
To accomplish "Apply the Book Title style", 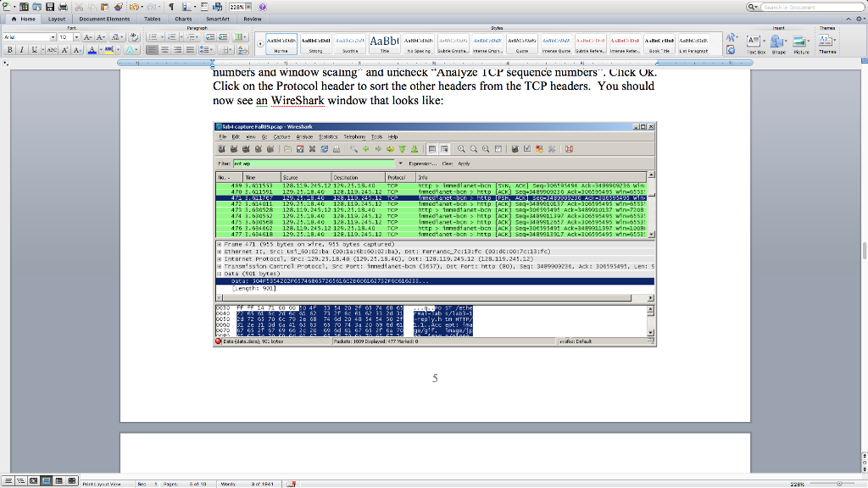I will 659,44.
